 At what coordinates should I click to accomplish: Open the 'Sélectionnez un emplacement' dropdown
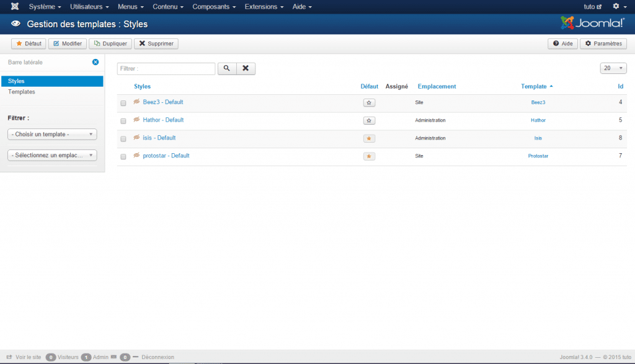(52, 156)
